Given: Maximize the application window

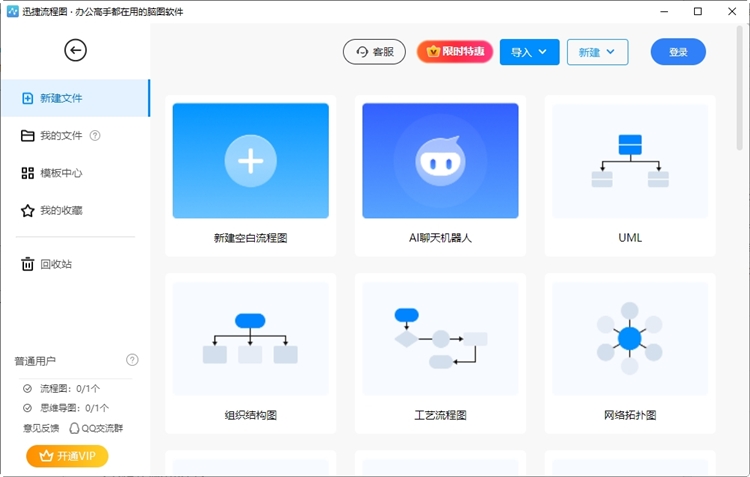Looking at the screenshot, I should 698,11.
